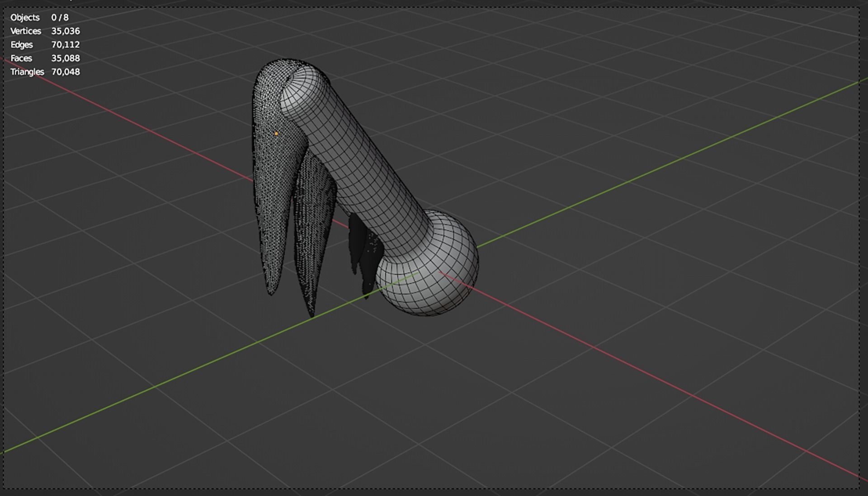
Task: Click the orange origin point on mesh
Action: click(276, 134)
